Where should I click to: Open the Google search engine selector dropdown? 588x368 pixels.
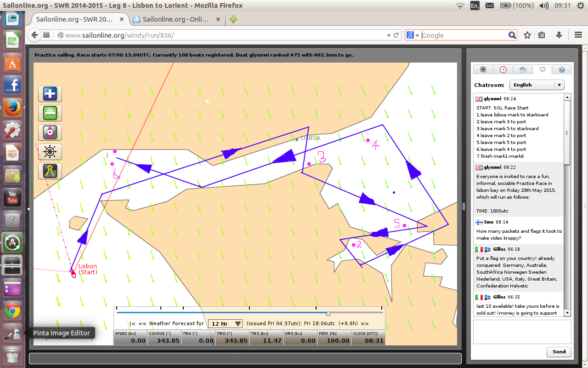413,35
